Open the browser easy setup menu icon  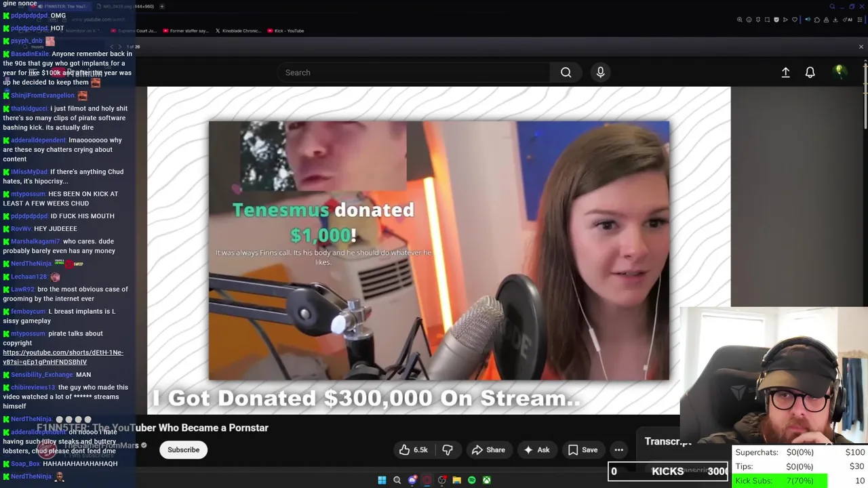click(859, 20)
